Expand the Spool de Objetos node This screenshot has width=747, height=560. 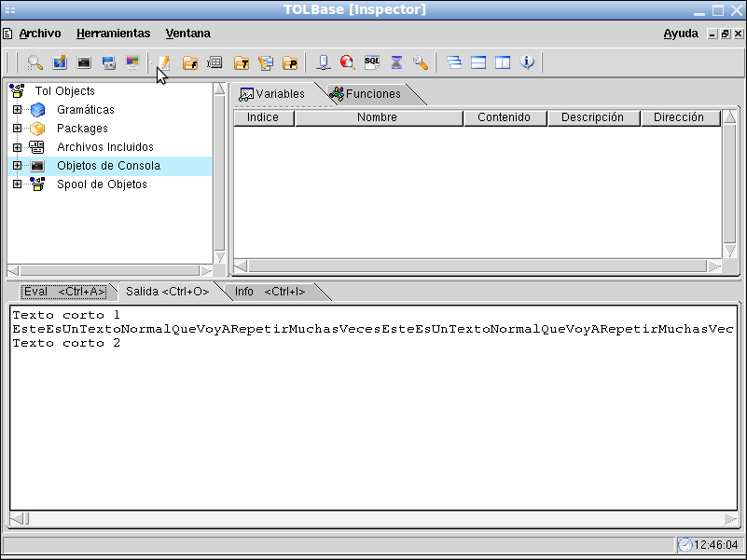tap(17, 184)
